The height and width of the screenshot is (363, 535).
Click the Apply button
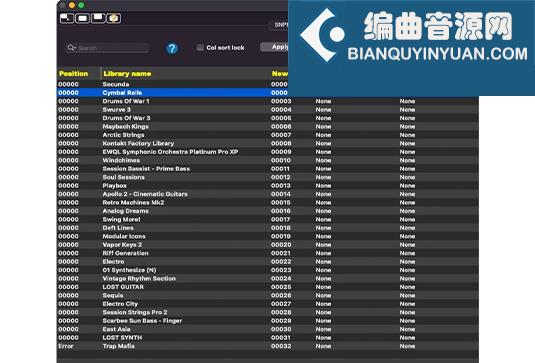275,47
